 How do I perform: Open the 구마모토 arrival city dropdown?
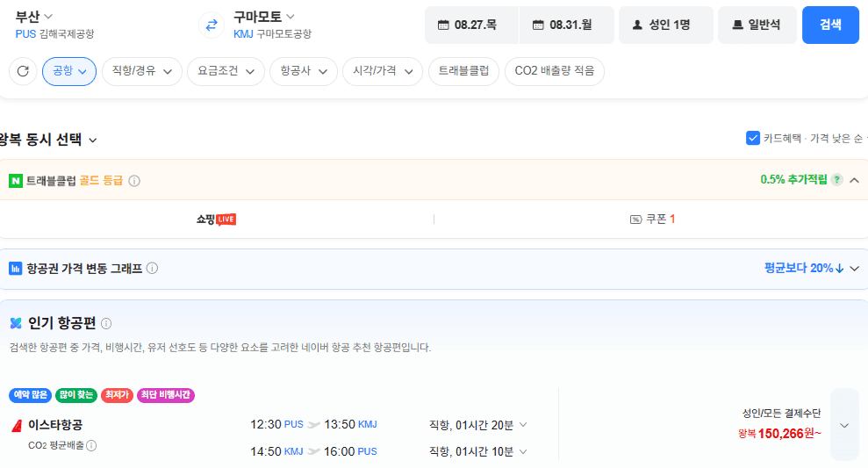coord(263,17)
